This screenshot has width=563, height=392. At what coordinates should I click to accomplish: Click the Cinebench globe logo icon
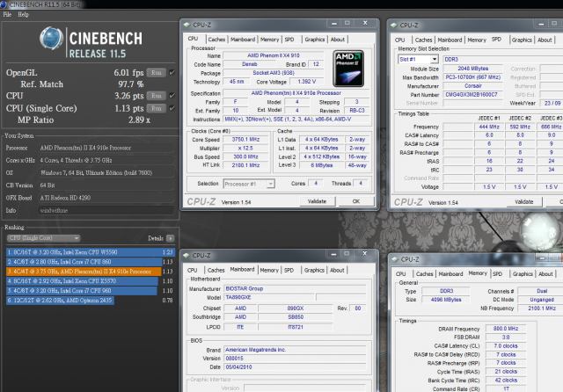51,38
